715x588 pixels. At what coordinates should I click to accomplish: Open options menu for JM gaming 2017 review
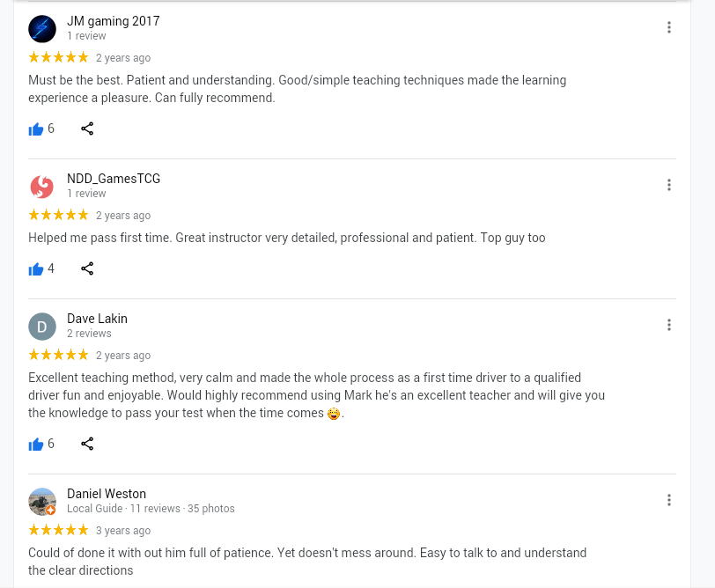669,27
